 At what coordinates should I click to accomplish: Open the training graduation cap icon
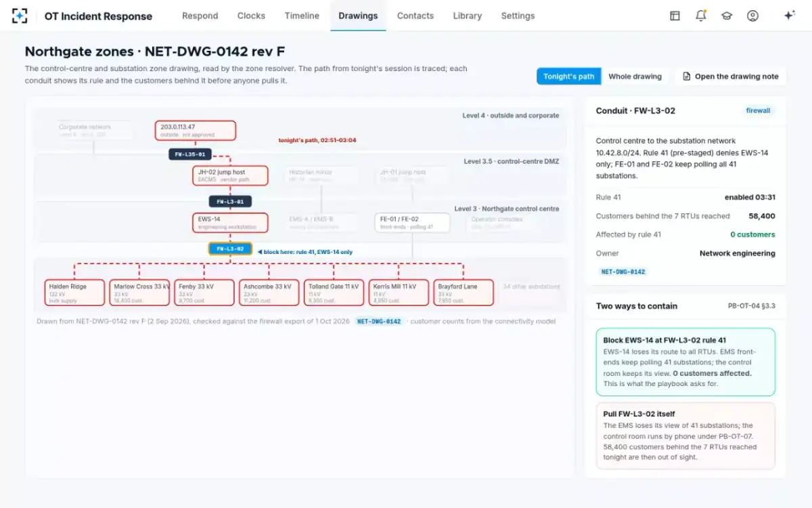727,16
